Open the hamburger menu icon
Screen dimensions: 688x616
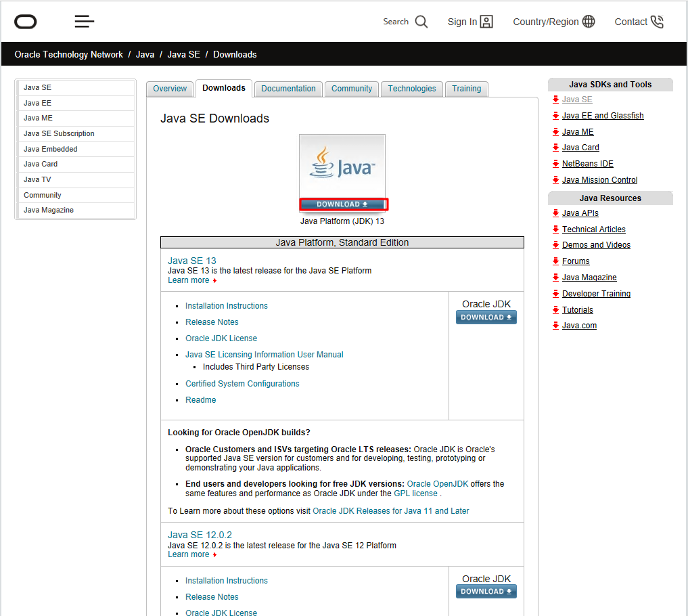click(85, 22)
